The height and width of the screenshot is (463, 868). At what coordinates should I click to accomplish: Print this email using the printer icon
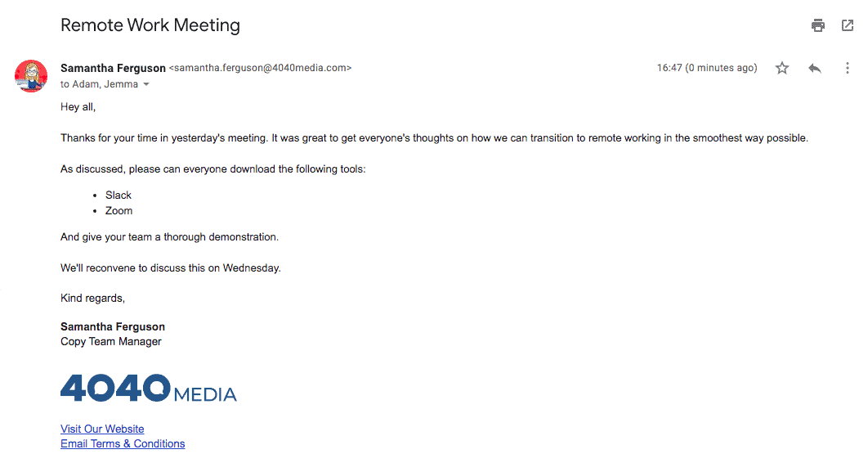(x=818, y=25)
